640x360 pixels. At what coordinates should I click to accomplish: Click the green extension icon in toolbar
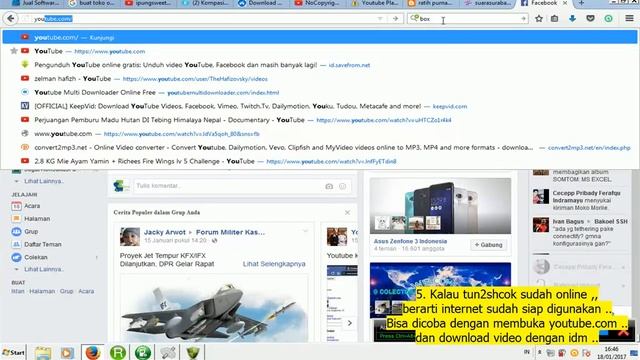click(608, 18)
